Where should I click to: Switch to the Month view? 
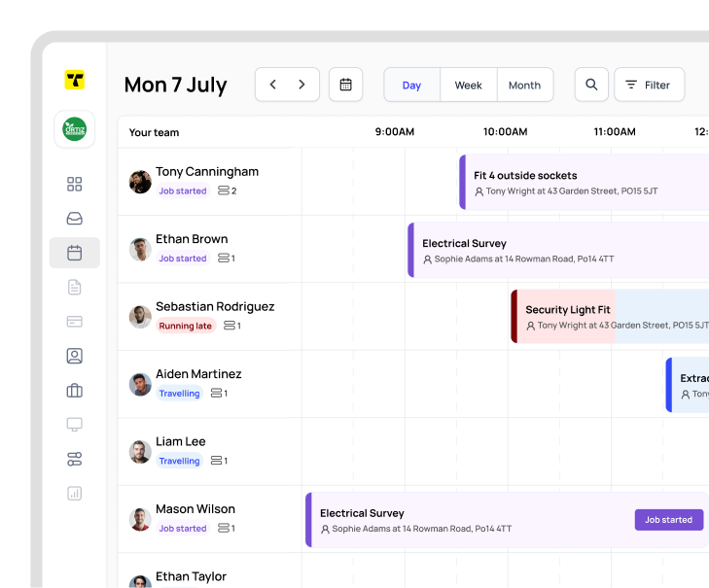[524, 85]
